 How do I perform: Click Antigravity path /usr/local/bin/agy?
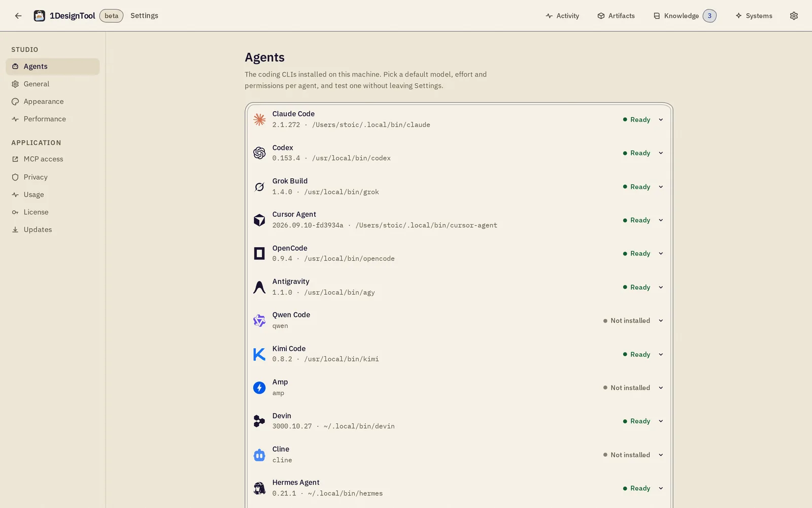(x=340, y=293)
